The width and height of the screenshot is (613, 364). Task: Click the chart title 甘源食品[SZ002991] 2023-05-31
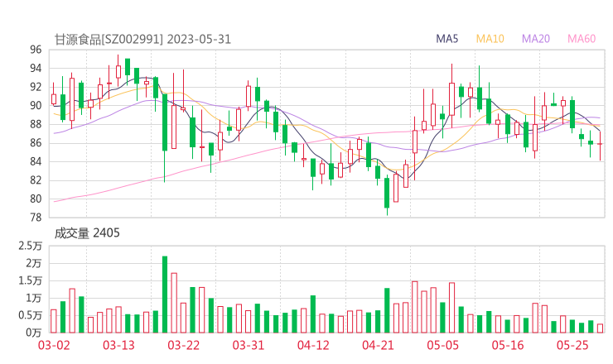click(x=142, y=39)
